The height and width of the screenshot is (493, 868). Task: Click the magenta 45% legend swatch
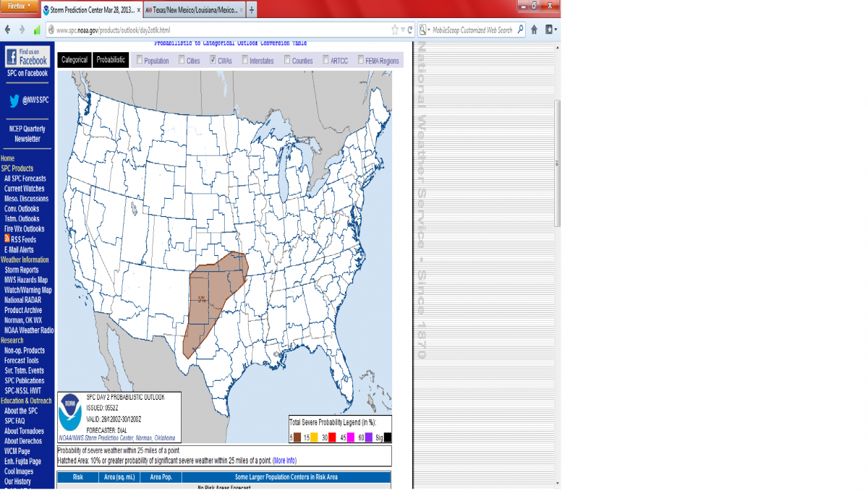tap(351, 437)
